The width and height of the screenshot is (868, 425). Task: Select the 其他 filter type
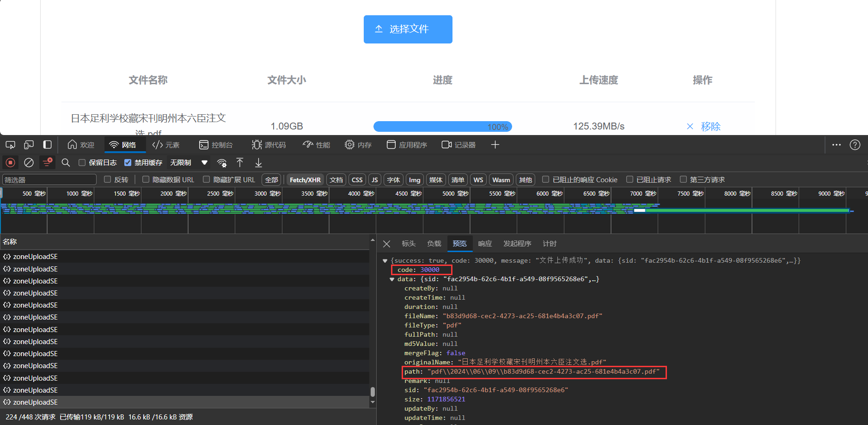[526, 180]
